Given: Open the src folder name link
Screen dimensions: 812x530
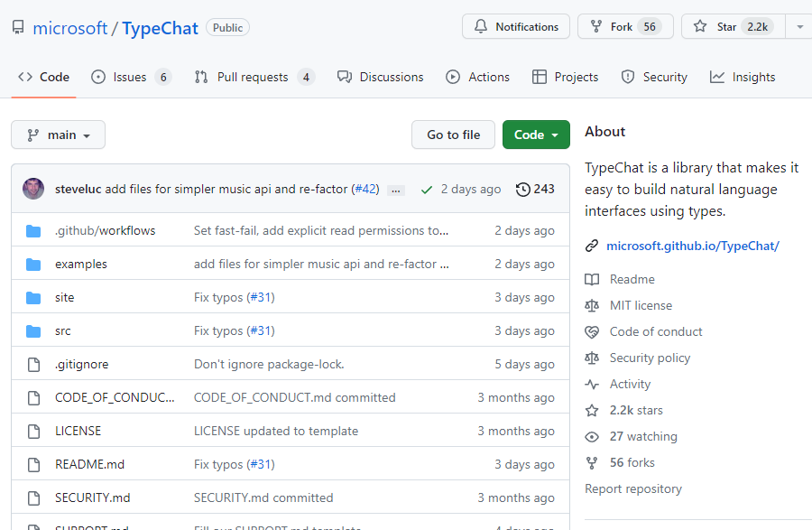Looking at the screenshot, I should point(62,331).
